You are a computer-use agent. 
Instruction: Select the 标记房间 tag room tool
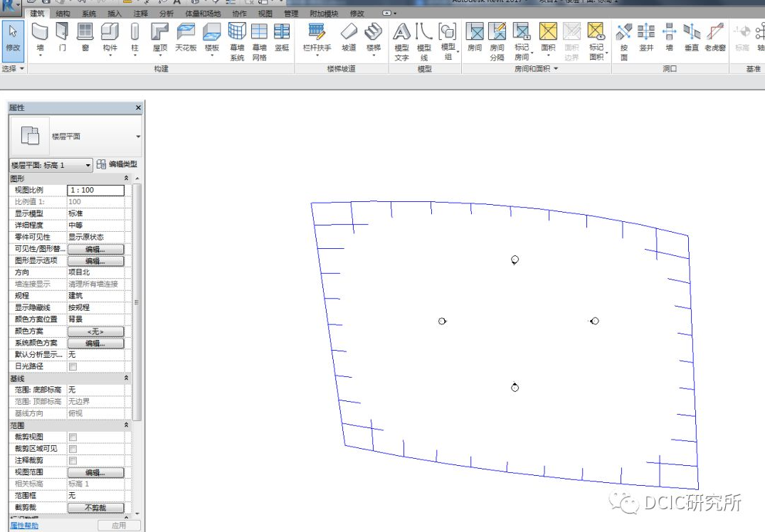522,42
